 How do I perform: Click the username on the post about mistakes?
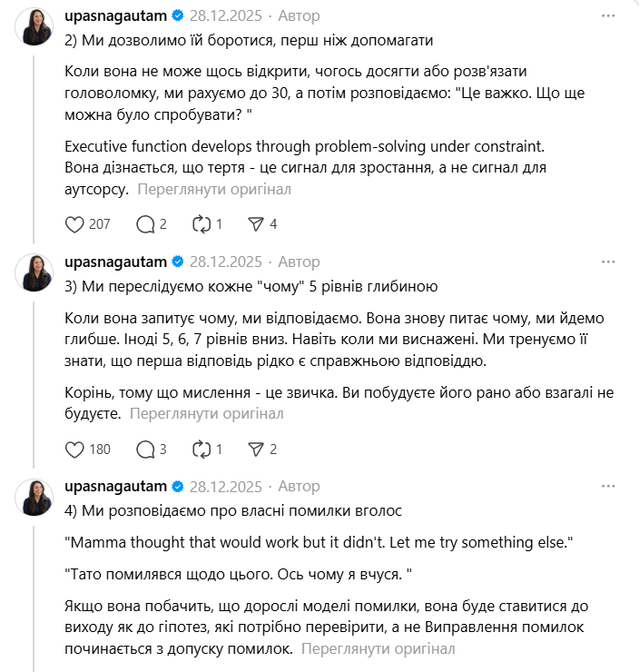point(116,486)
